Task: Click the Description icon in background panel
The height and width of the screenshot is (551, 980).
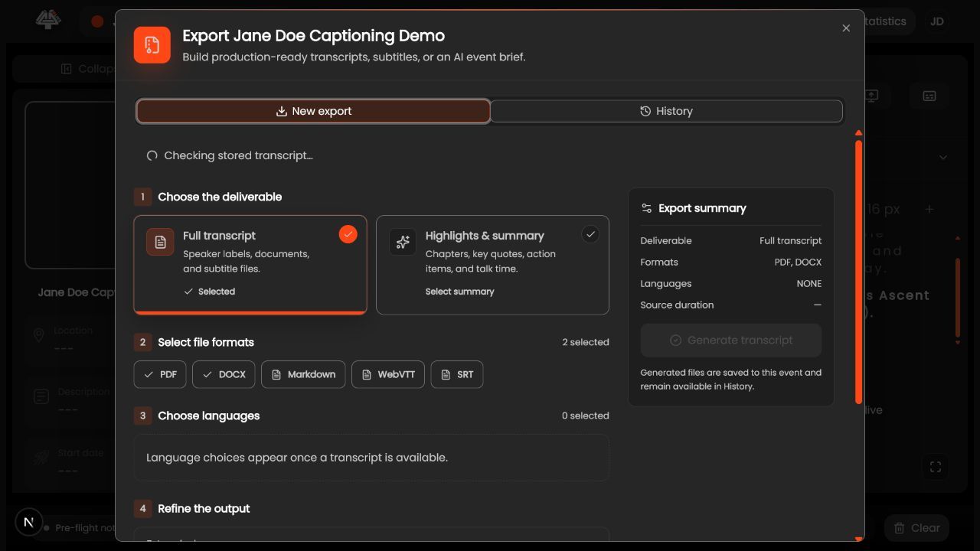Action: point(41,396)
